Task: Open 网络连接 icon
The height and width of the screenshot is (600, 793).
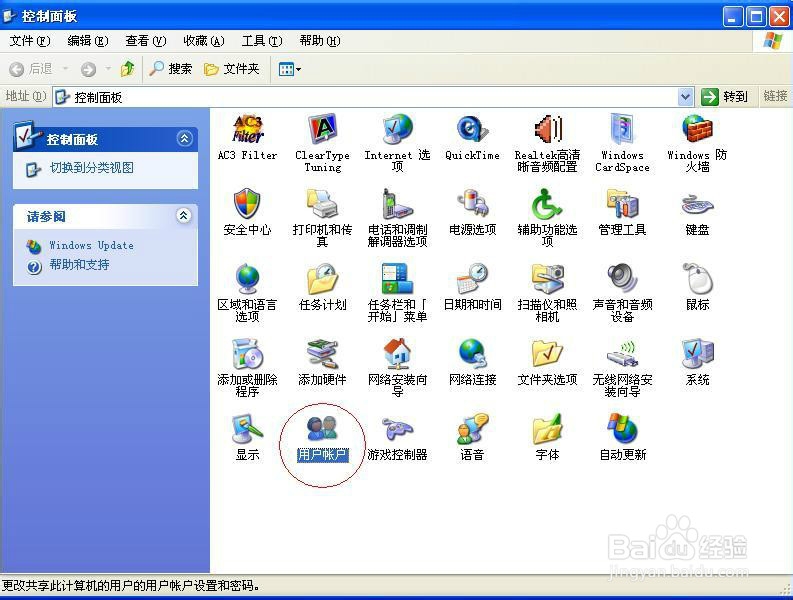Action: (472, 354)
